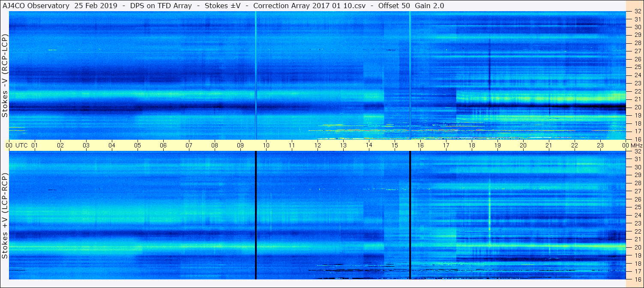This screenshot has height=288, width=644.
Task: Click the vertical line near 15:30 upper plot
Action: tap(410, 75)
